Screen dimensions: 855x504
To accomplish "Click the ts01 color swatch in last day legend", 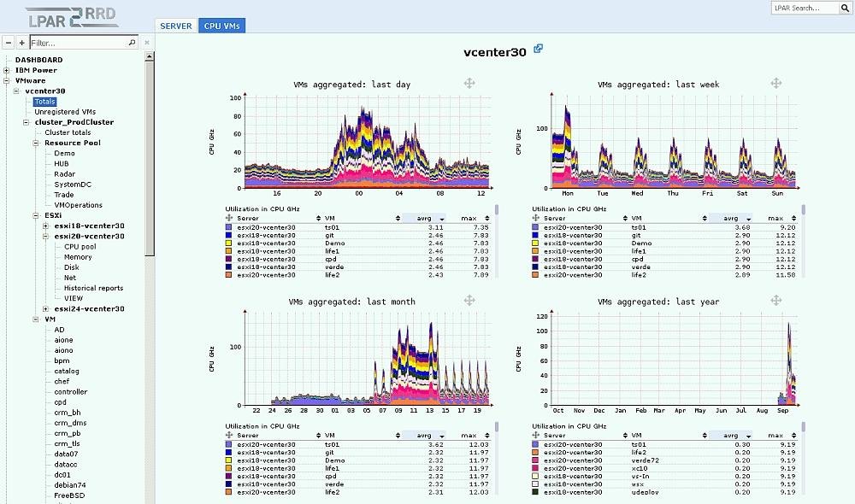I will tap(228, 228).
